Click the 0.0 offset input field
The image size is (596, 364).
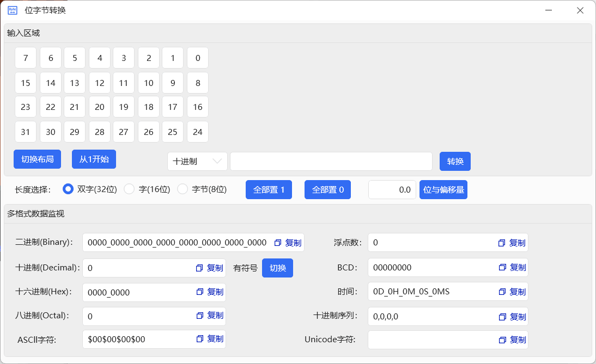392,189
